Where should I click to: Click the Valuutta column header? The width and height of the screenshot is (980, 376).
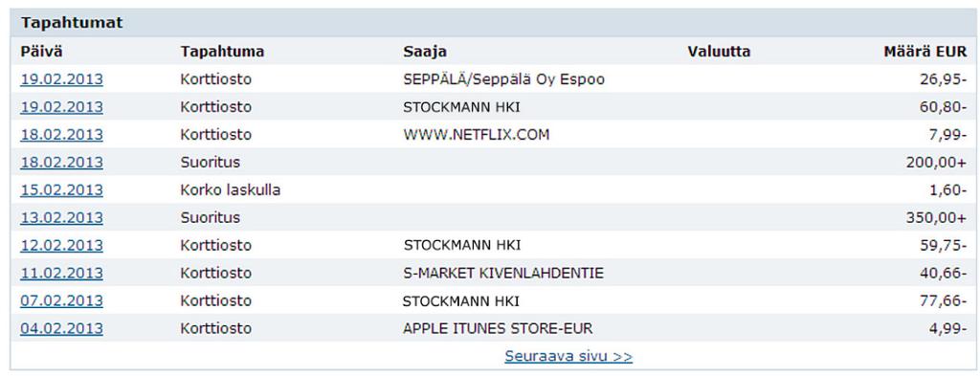719,52
